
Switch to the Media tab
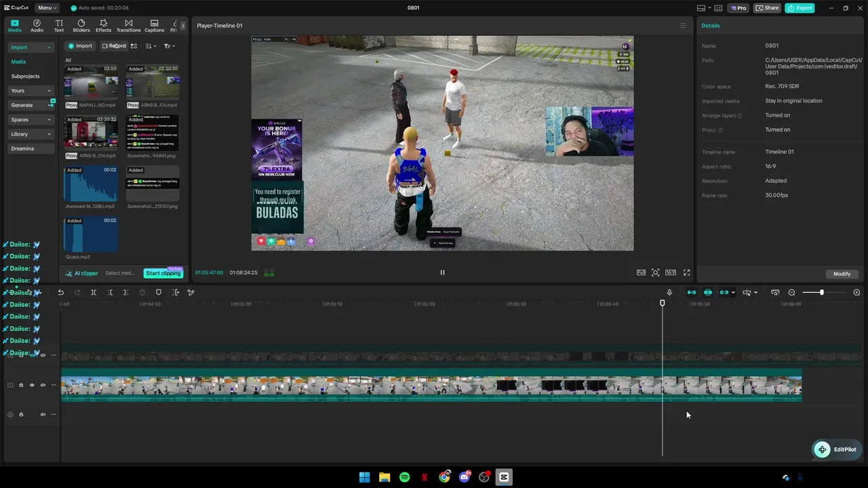click(x=15, y=26)
